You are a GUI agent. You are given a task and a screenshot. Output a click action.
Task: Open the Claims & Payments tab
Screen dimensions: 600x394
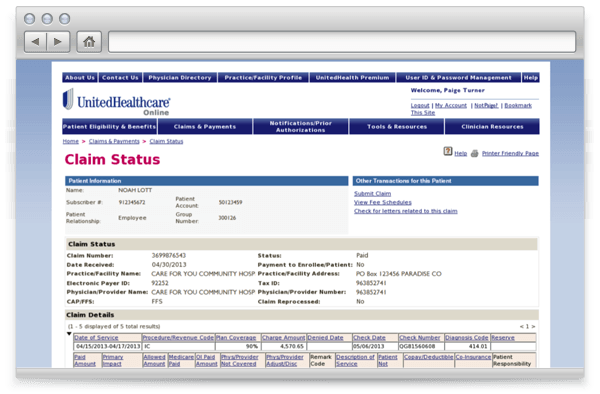205,127
